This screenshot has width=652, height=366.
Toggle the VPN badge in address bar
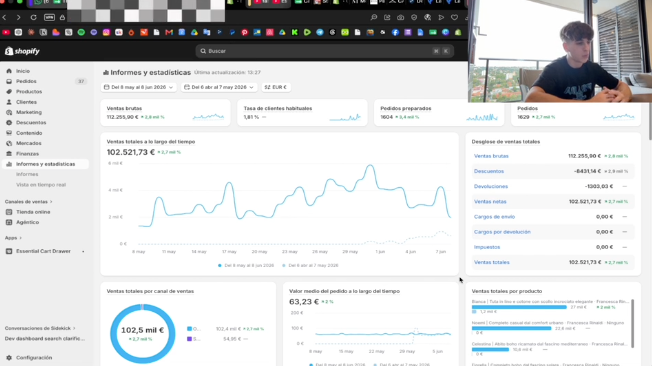click(x=49, y=17)
